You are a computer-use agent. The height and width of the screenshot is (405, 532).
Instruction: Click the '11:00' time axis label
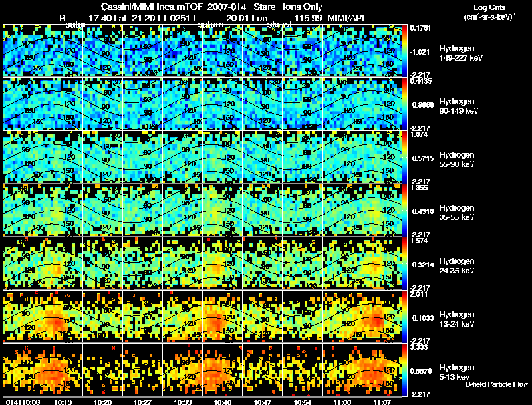tap(342, 402)
